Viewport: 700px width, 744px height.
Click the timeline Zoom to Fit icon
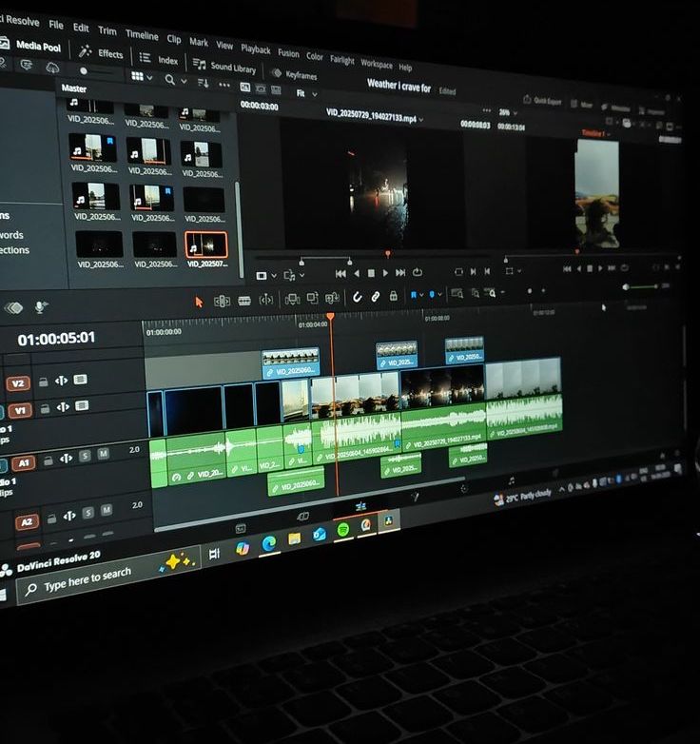coord(457,294)
